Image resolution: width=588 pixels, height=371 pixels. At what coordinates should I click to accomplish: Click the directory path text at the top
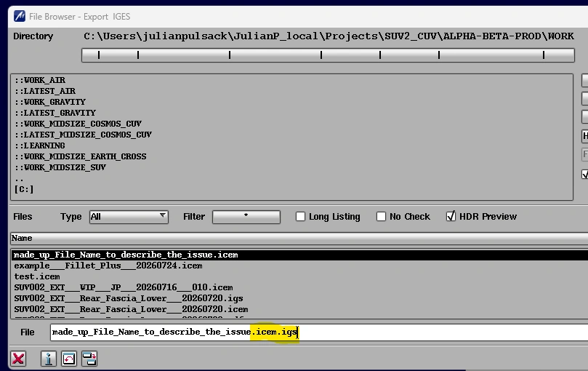(x=329, y=36)
